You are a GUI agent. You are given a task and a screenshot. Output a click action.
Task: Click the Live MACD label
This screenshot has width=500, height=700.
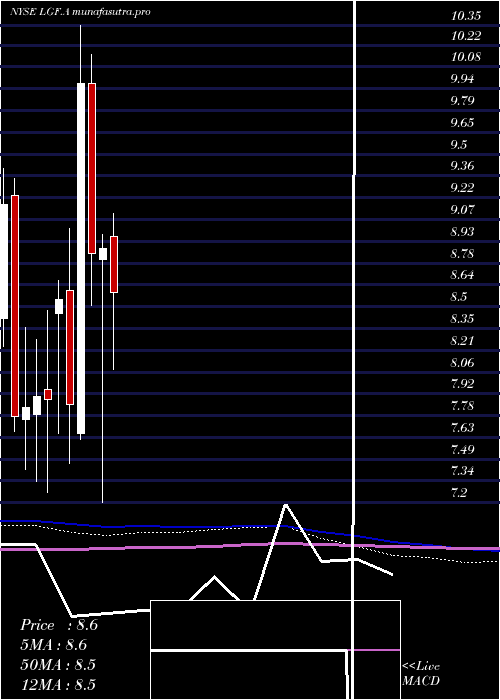pyautogui.click(x=421, y=673)
